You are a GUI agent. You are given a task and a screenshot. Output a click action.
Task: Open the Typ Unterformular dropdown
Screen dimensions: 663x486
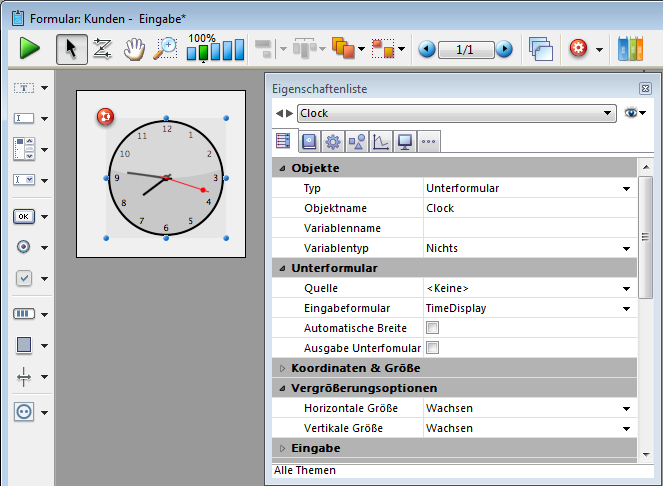click(x=626, y=188)
